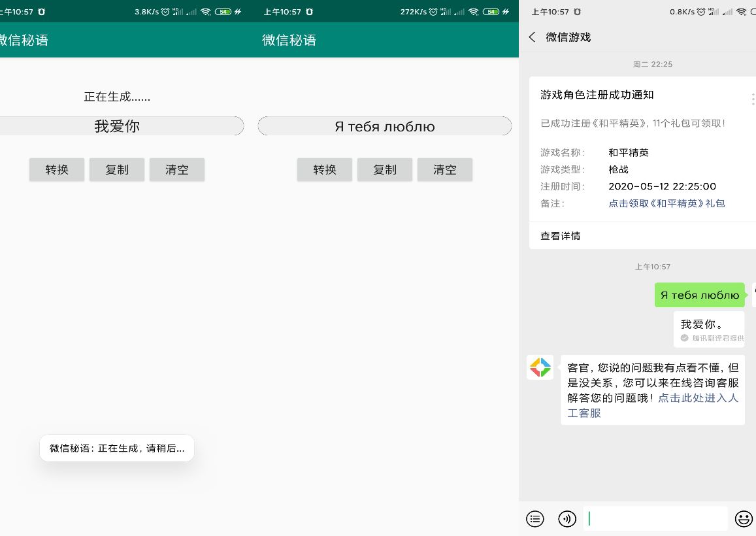Tap 转换 under the Я тебя люблю field
The width and height of the screenshot is (756, 536).
point(325,169)
